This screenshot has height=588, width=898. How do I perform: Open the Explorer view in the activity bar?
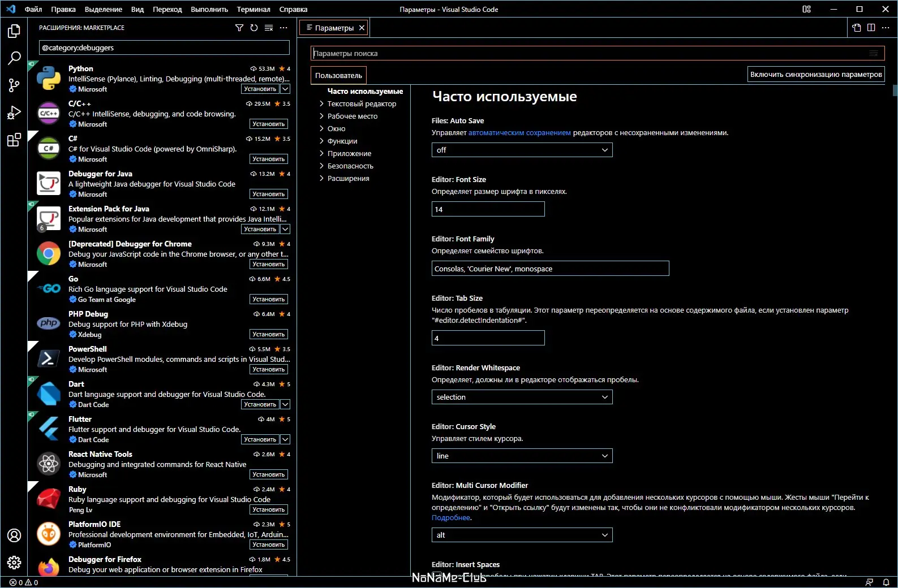[x=14, y=31]
